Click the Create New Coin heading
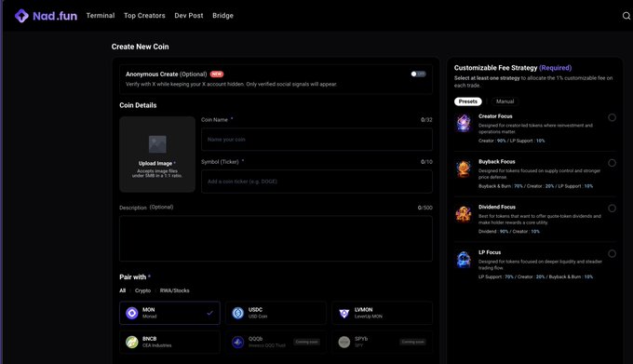The width and height of the screenshot is (633, 364). [x=140, y=47]
